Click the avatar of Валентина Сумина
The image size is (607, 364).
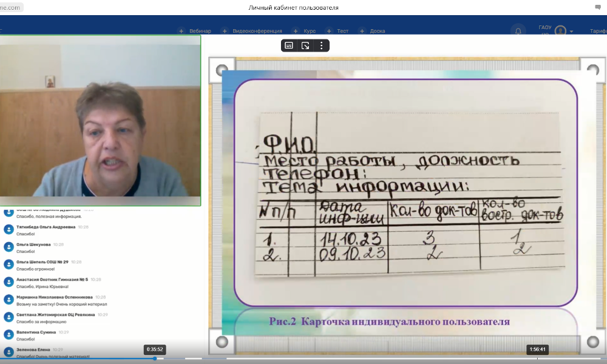8,334
